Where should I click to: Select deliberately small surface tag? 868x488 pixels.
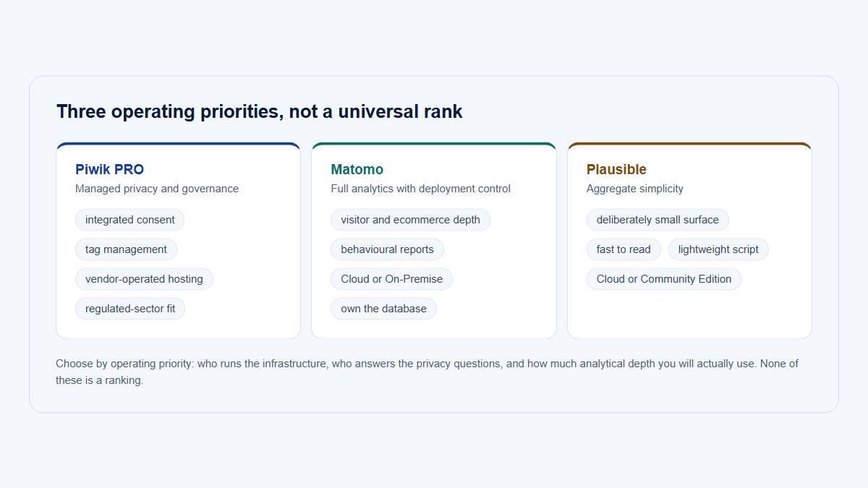coord(658,220)
